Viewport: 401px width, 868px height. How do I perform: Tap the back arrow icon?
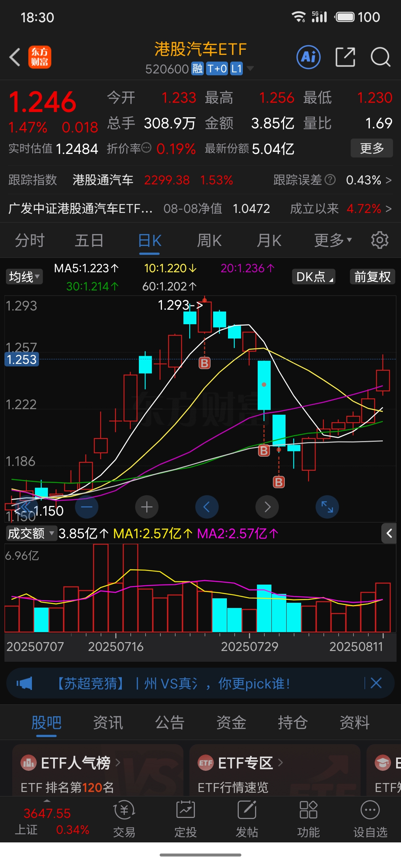15,57
